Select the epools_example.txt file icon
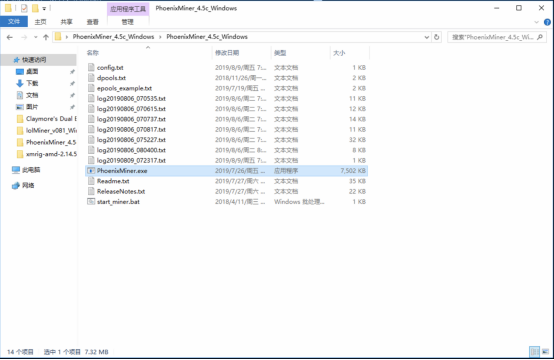The height and width of the screenshot is (360, 554). click(x=91, y=88)
